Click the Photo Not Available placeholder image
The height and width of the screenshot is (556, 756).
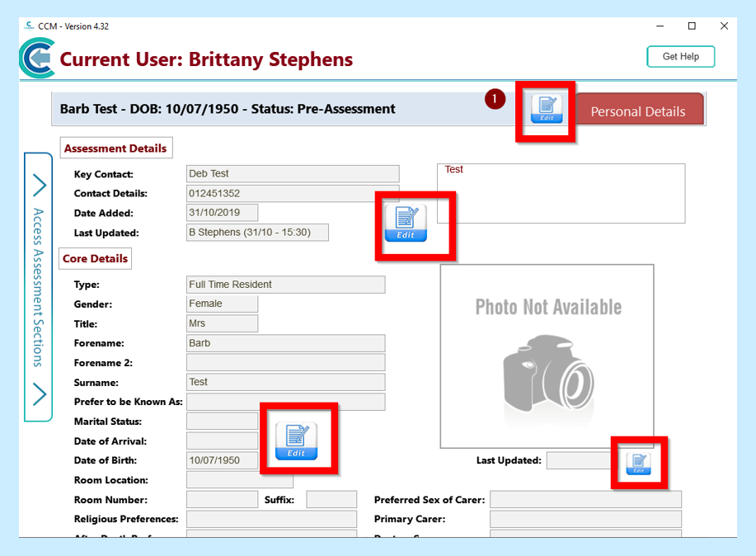[x=547, y=356]
